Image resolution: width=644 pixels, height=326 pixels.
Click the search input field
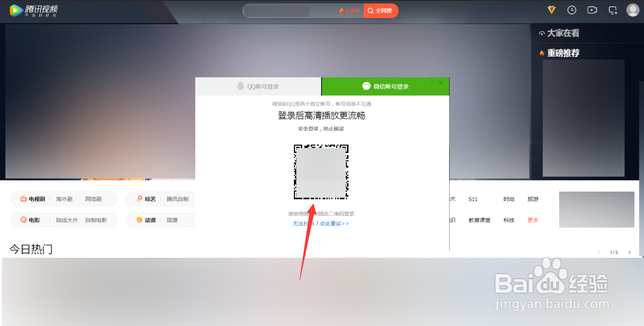[291, 11]
